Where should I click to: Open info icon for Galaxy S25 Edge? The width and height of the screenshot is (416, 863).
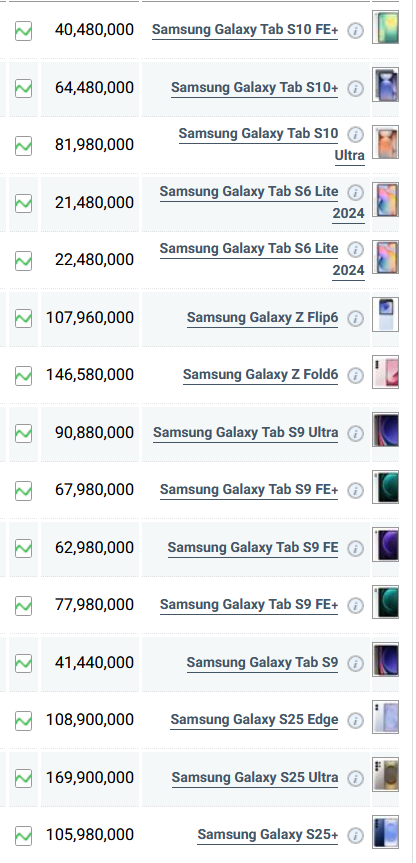(x=355, y=720)
